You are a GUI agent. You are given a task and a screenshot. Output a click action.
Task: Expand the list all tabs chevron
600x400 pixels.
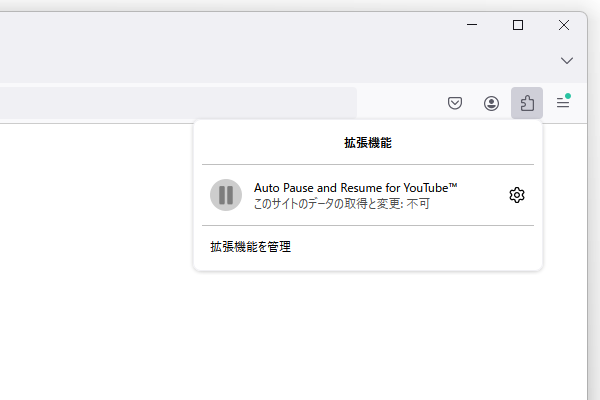[x=567, y=61]
